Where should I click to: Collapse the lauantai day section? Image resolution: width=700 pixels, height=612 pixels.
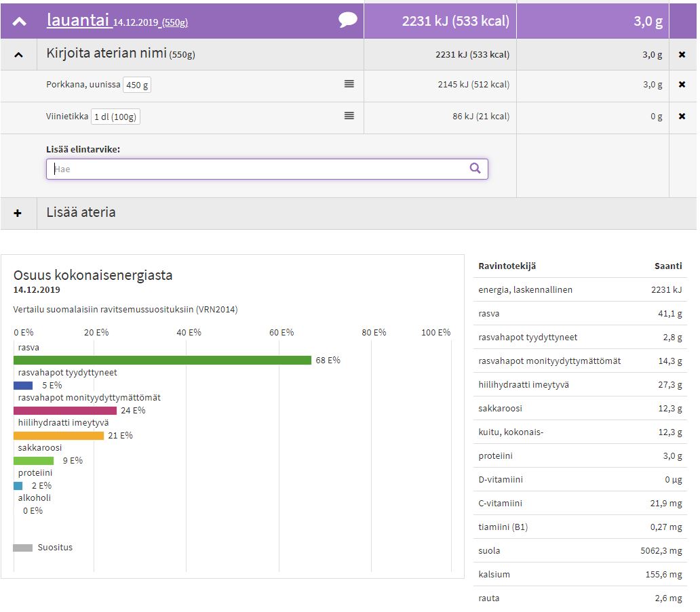point(20,22)
